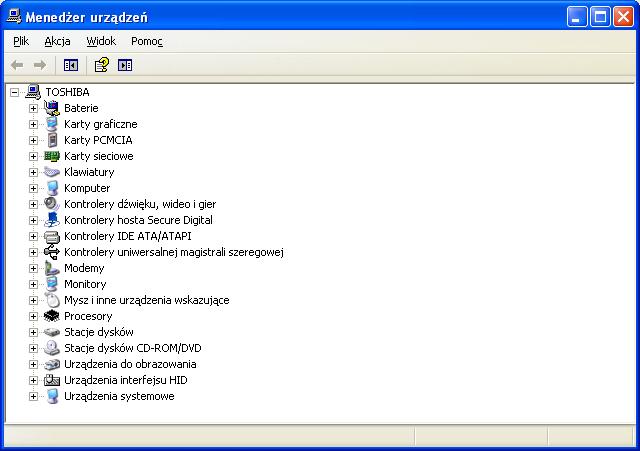This screenshot has height=451, width=640.
Task: Click the Karty PCMCIA card icon
Action: [x=52, y=140]
